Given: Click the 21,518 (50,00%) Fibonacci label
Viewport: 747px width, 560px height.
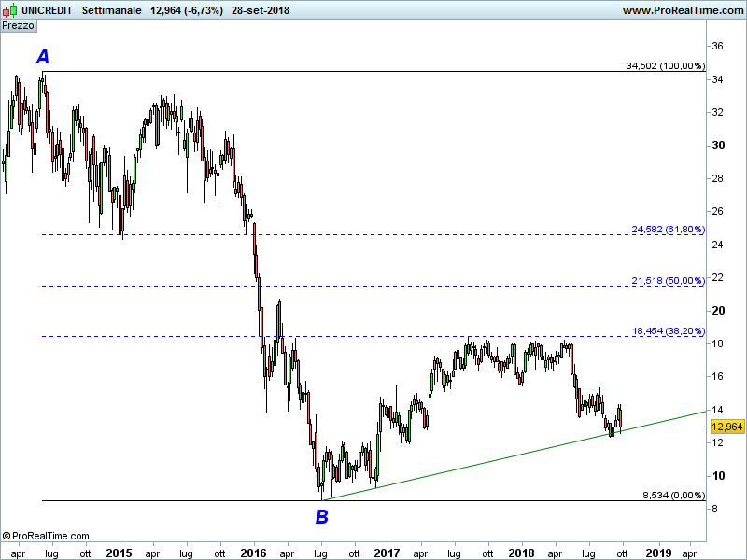Looking at the screenshot, I should [x=668, y=281].
